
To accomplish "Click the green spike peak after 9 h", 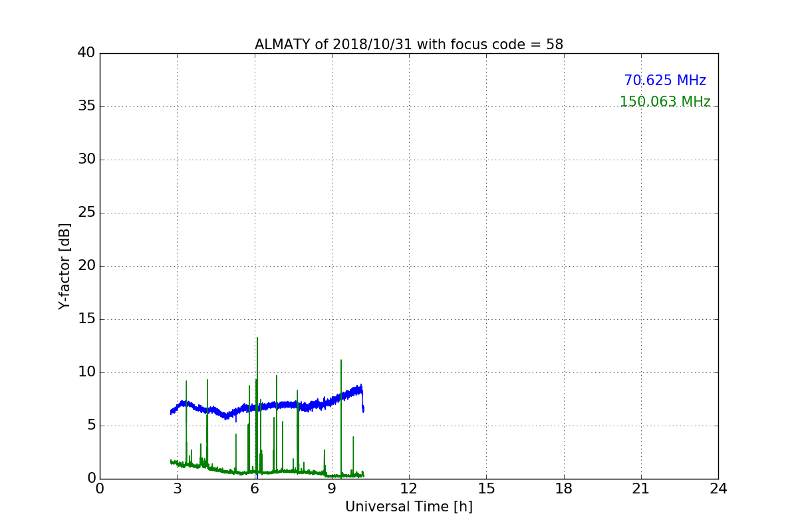I will 341,361.
